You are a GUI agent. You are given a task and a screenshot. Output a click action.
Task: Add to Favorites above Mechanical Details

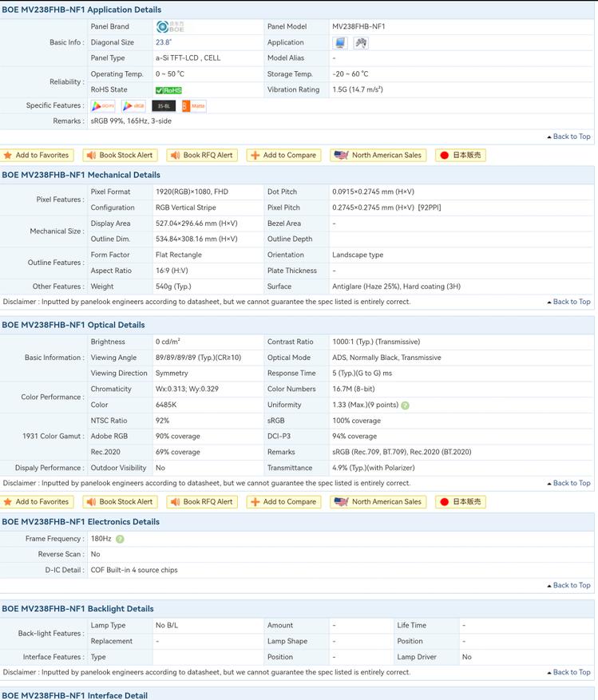tap(37, 156)
